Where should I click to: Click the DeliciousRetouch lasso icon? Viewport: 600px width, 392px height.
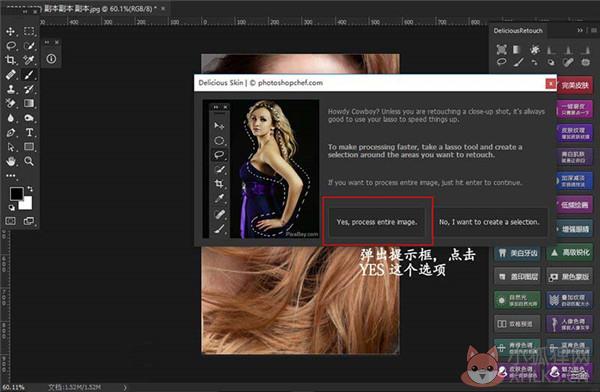[501, 62]
